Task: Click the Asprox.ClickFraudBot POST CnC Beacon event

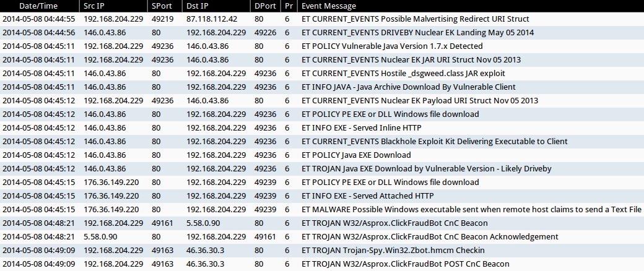Action: (x=405, y=264)
